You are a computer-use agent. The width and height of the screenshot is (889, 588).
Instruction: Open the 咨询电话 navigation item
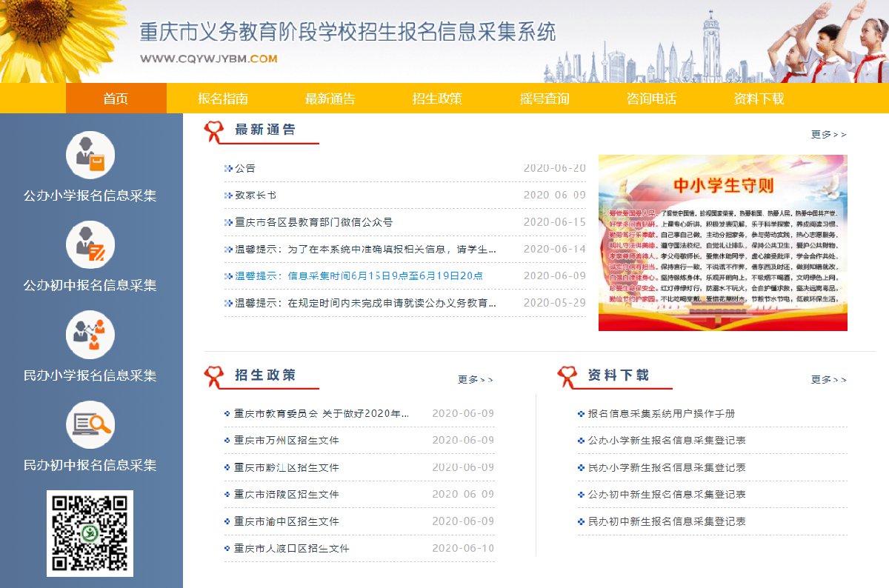[651, 98]
